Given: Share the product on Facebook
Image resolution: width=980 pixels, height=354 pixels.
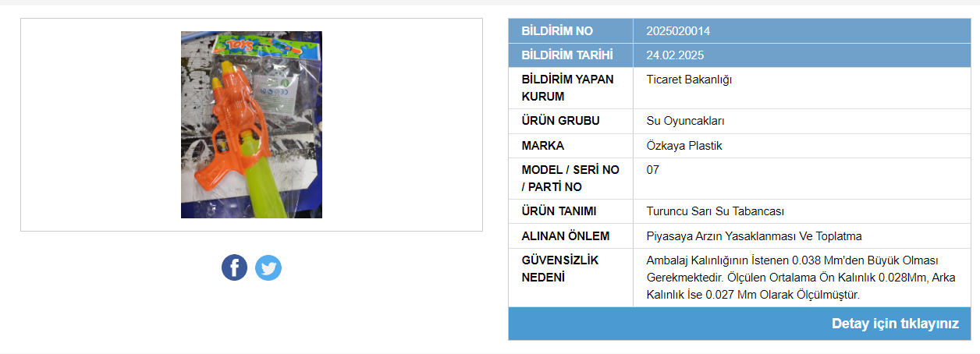Looking at the screenshot, I should pos(234,267).
